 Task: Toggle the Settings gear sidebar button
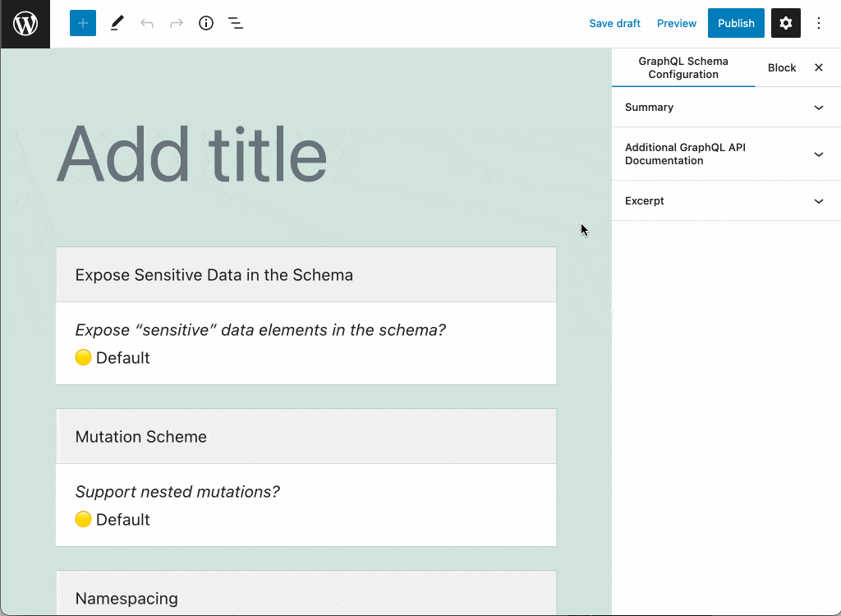pyautogui.click(x=786, y=23)
